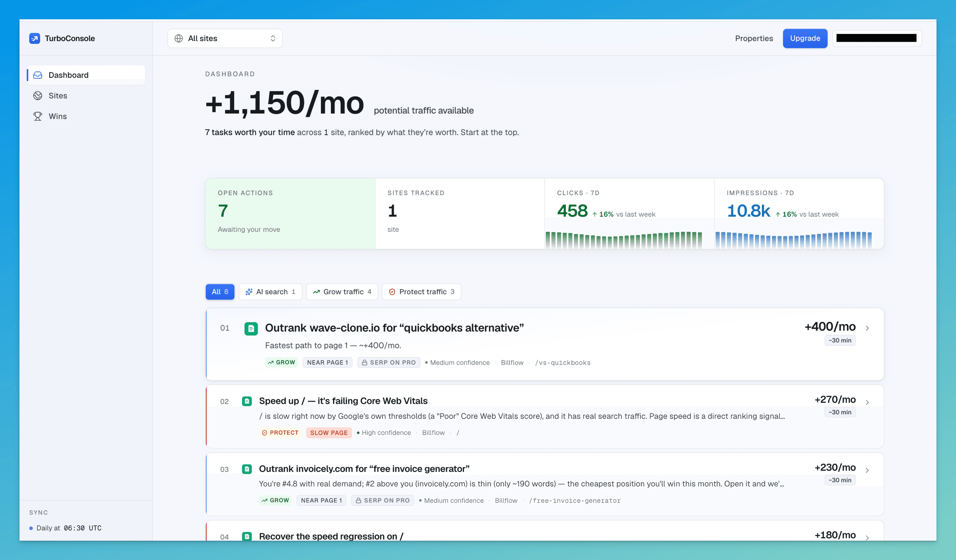
Task: Click the GROW tag on task 01
Action: point(282,362)
